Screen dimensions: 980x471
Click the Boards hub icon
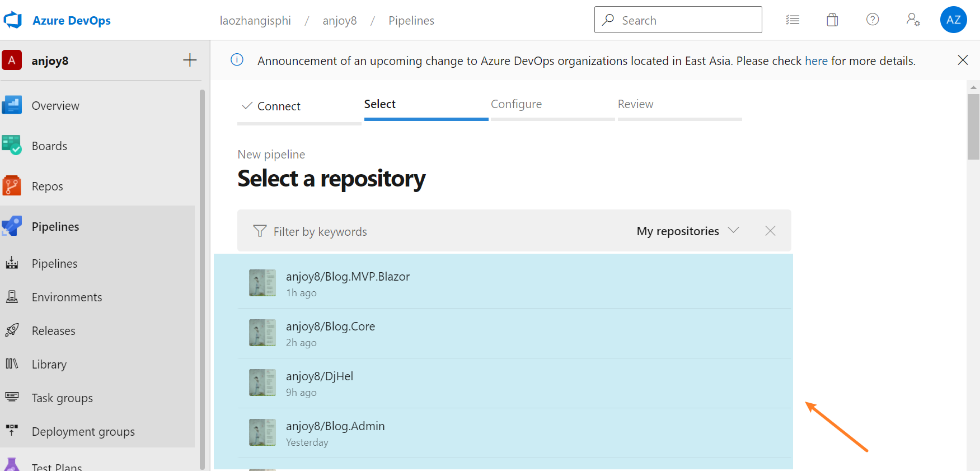coord(12,145)
